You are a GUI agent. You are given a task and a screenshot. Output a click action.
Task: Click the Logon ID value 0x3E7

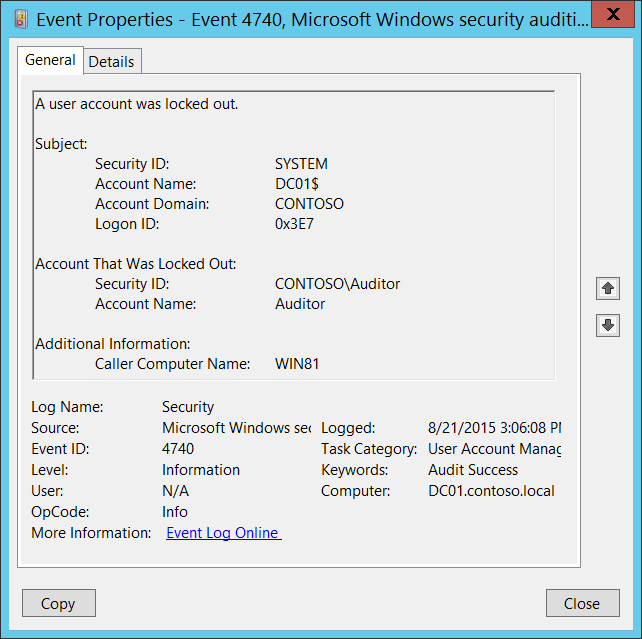click(295, 224)
